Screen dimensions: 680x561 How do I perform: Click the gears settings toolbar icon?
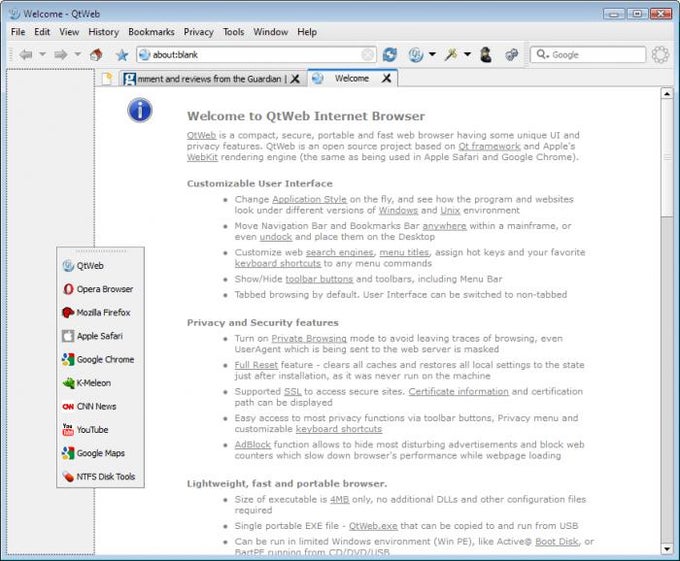click(x=512, y=55)
